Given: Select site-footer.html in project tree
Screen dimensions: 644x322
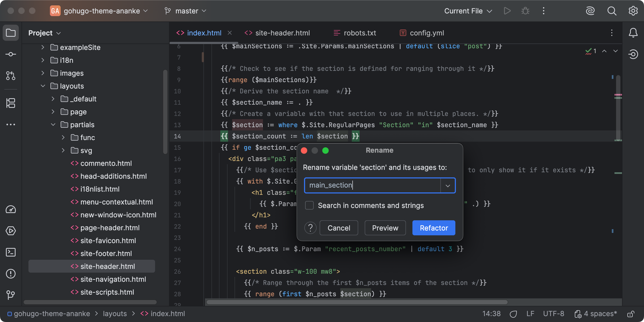Looking at the screenshot, I should 106,254.
